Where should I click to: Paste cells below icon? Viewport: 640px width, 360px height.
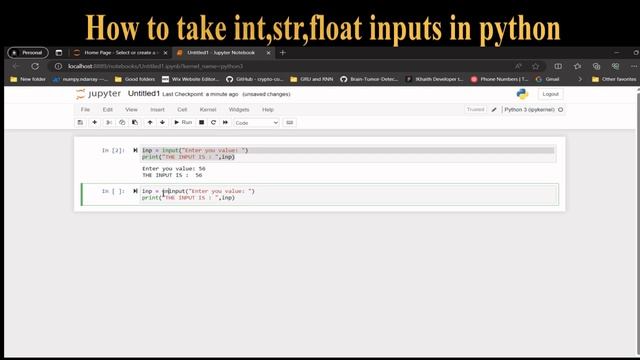point(135,122)
